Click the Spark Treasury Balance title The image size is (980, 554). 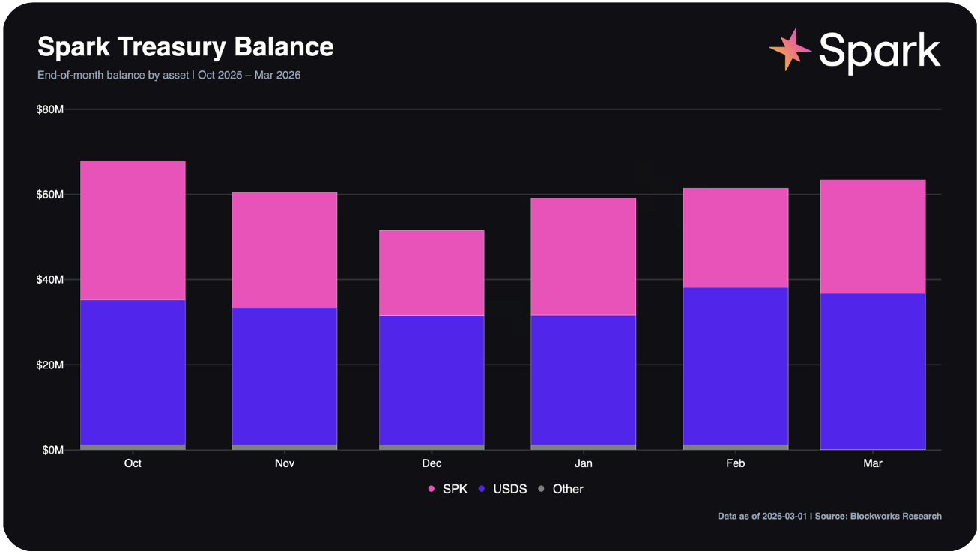(x=186, y=46)
